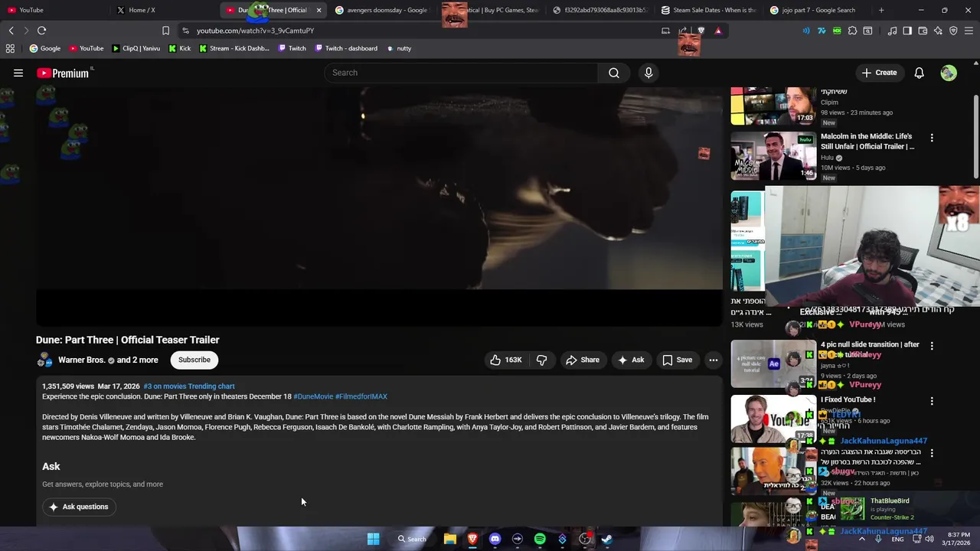
Task: Bookmark this page in the address bar
Action: click(165, 31)
